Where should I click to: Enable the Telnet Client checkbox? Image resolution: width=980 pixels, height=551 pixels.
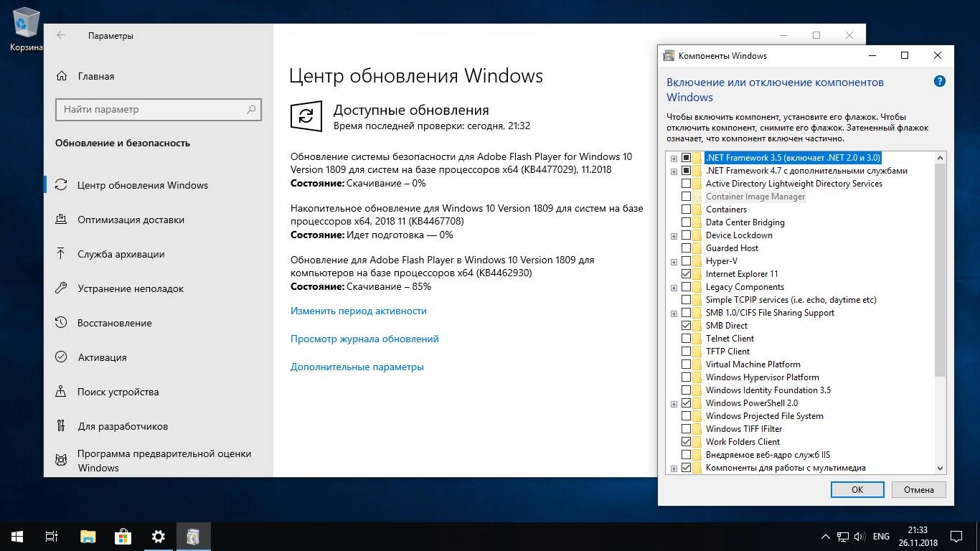(686, 339)
